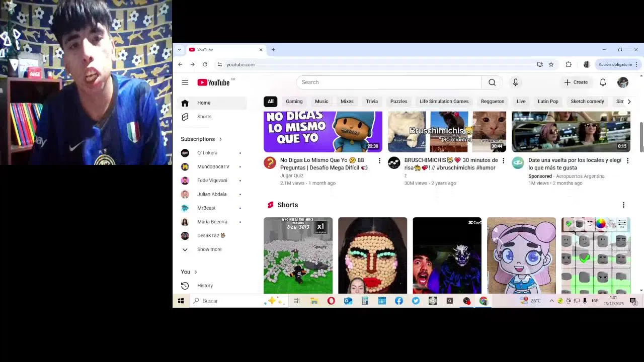Image resolution: width=644 pixels, height=362 pixels.
Task: Click the search magnifier button
Action: 492,82
